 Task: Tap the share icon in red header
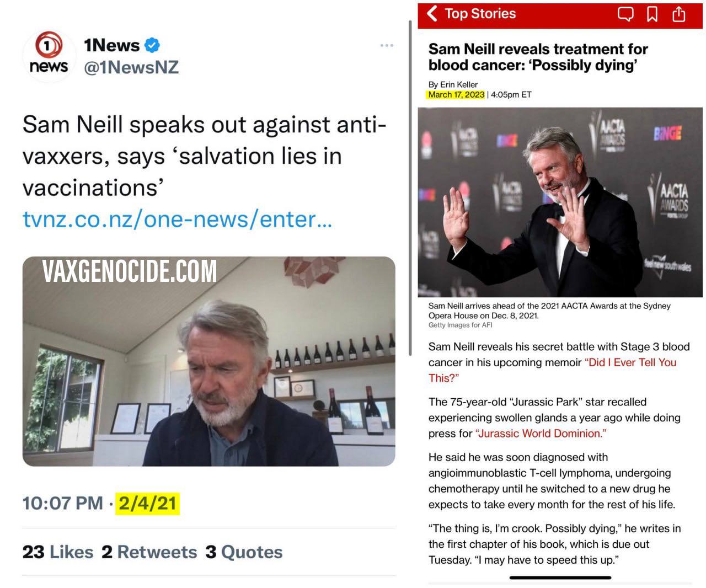point(679,13)
